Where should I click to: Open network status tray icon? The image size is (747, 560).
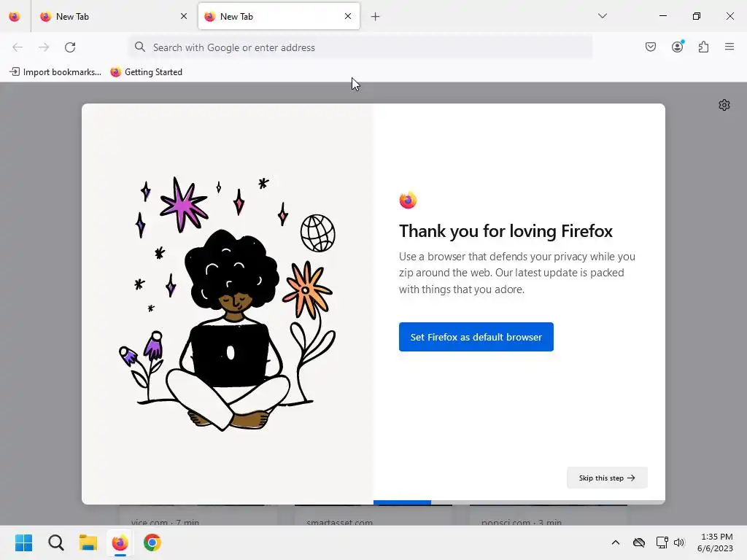click(662, 542)
